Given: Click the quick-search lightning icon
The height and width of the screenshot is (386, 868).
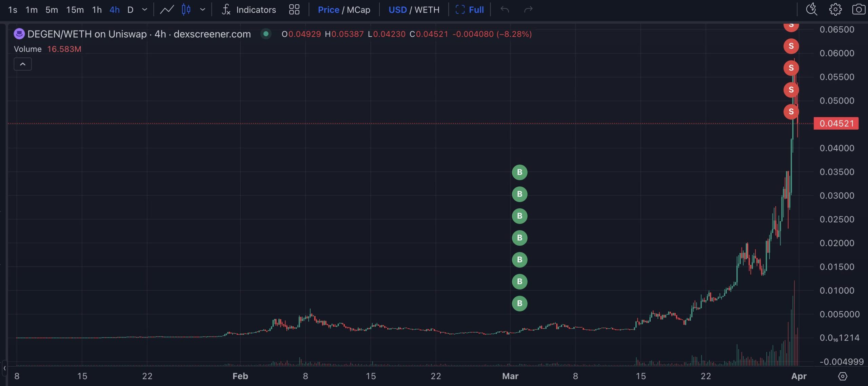Looking at the screenshot, I should pyautogui.click(x=811, y=10).
